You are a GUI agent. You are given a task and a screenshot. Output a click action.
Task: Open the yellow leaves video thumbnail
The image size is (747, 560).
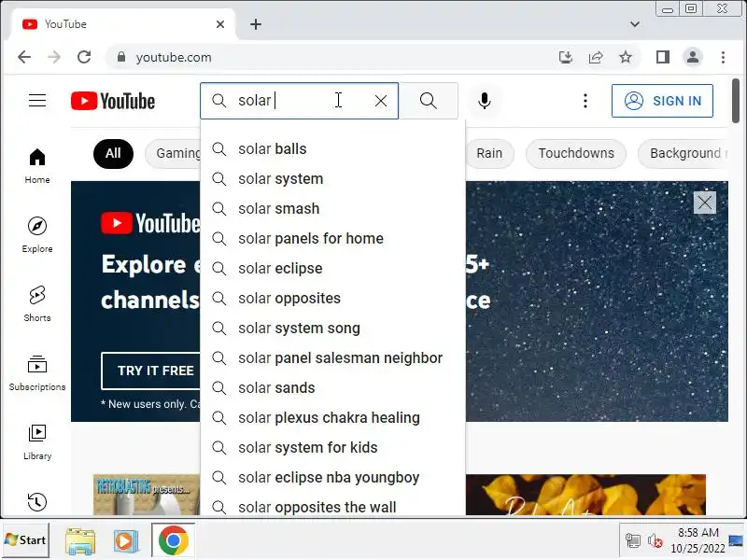pos(585,495)
